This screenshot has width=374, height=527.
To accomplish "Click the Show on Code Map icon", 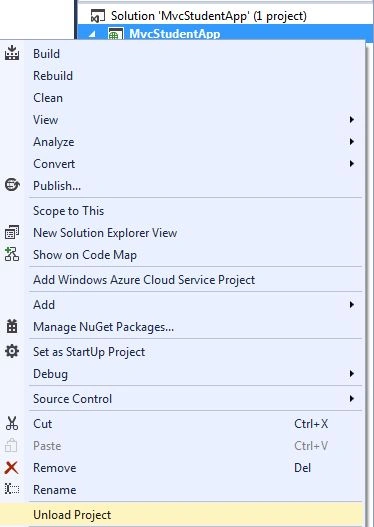I will 12,254.
